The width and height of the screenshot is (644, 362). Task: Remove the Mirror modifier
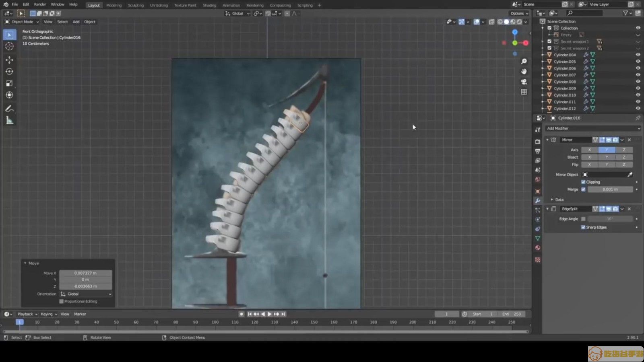click(629, 140)
